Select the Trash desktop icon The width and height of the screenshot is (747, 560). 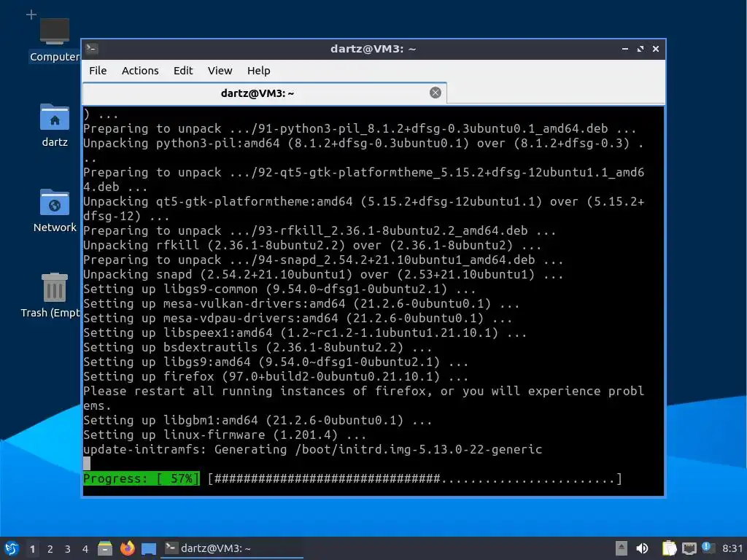click(52, 295)
